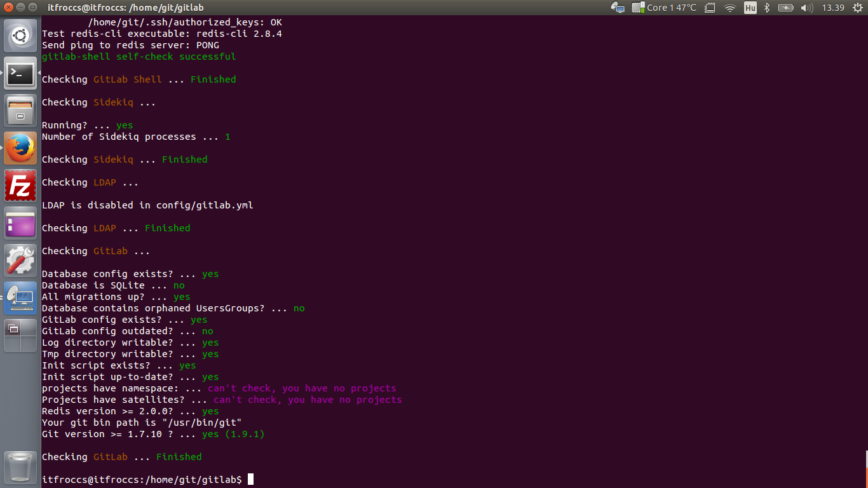
Task: Open the purple window app in the launcher
Action: [20, 223]
